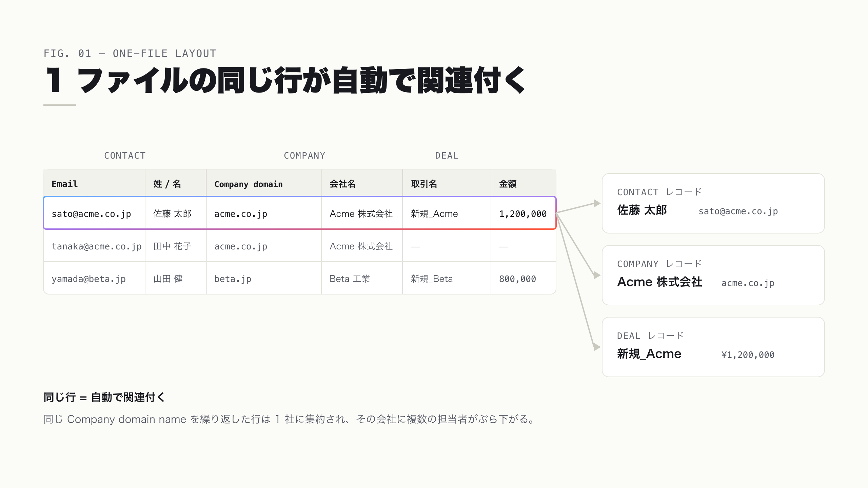Click the Company domain column header

pos(264,184)
